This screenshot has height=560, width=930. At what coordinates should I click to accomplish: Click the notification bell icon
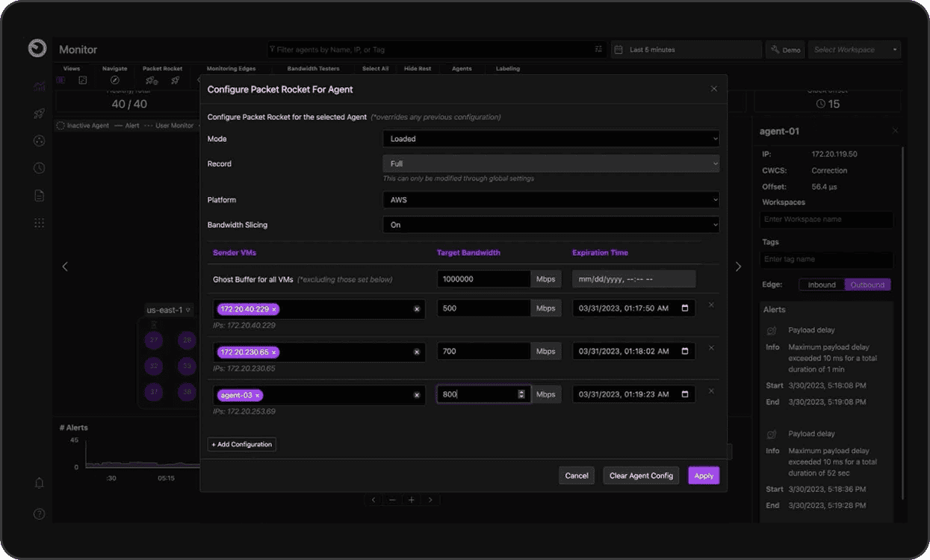pyautogui.click(x=40, y=483)
